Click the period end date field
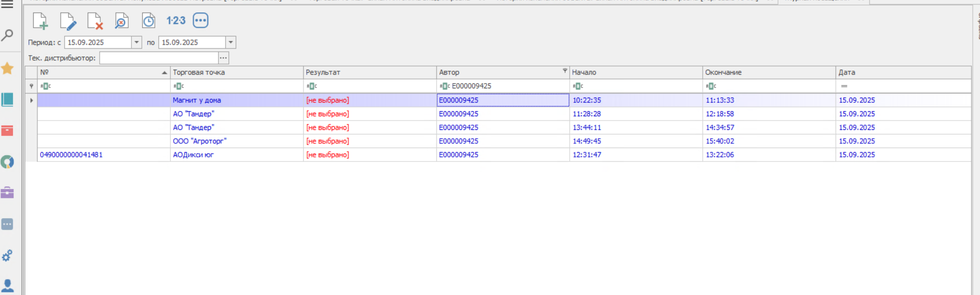Image resolution: width=980 pixels, height=295 pixels. 192,43
